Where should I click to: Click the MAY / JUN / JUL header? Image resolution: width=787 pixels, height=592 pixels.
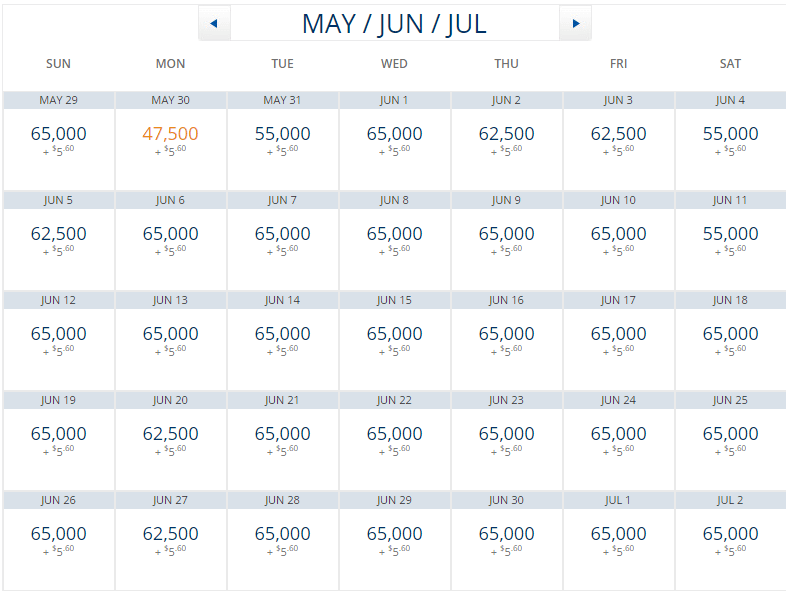[395, 24]
